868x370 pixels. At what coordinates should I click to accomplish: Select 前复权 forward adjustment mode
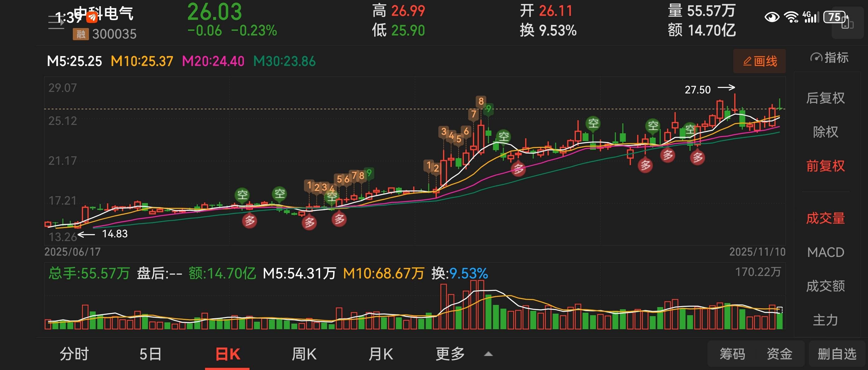pos(825,166)
